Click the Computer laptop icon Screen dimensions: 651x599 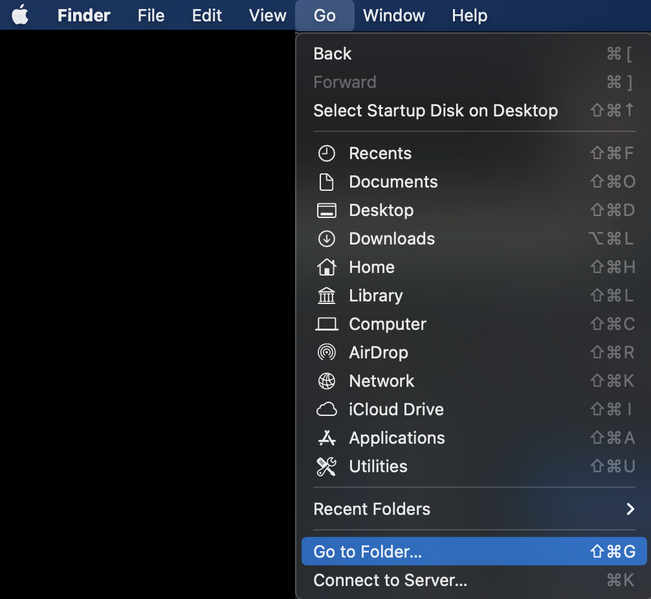327,324
